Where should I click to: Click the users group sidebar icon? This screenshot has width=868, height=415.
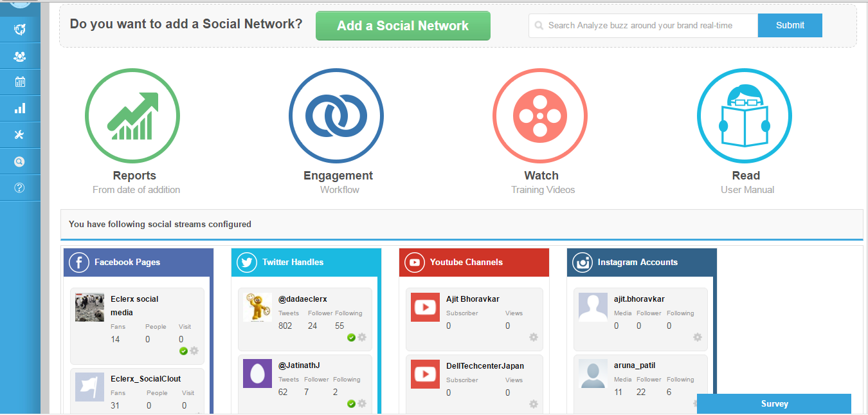tap(19, 57)
